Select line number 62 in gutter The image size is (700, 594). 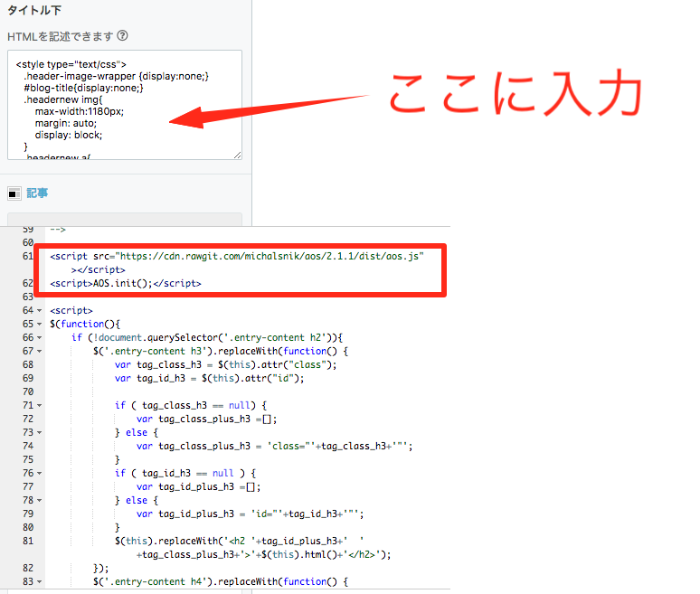click(28, 283)
